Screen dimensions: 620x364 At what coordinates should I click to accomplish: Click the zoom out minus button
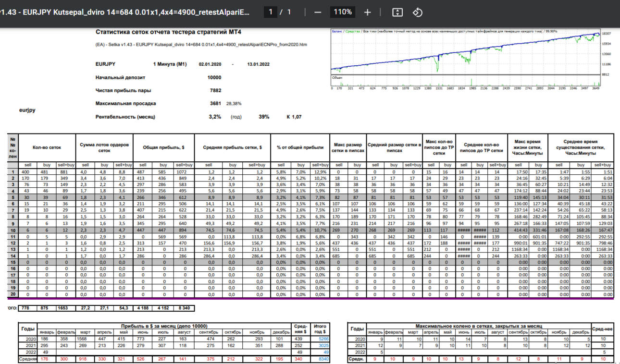coord(318,12)
